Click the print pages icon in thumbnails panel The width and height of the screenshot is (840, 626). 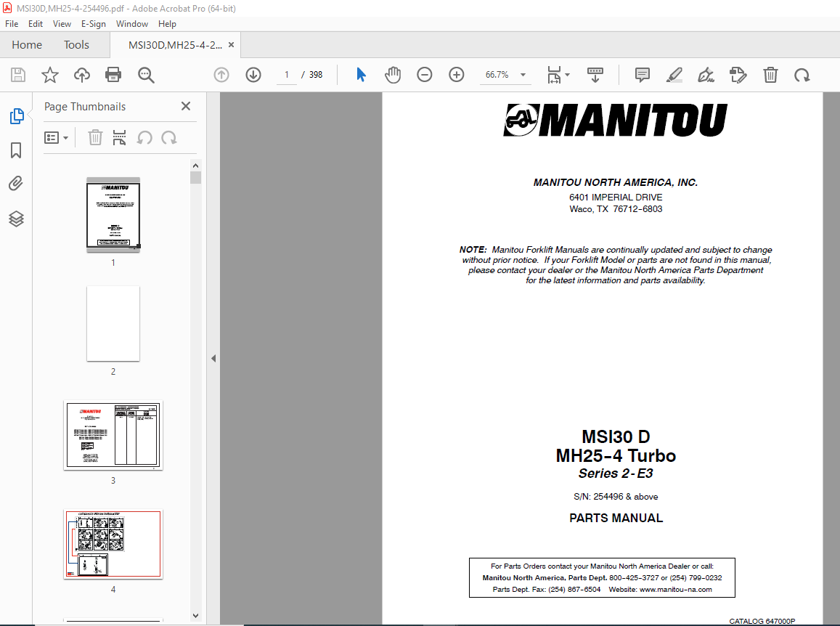click(119, 138)
